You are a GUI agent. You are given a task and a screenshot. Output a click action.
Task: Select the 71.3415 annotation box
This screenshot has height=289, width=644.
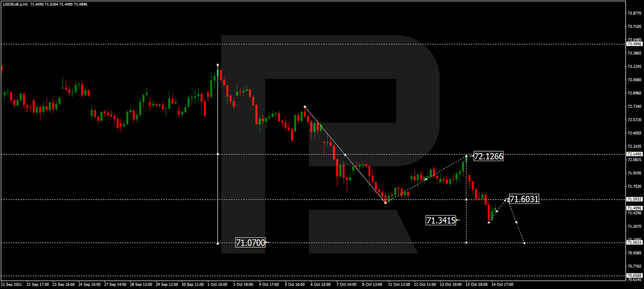pyautogui.click(x=441, y=219)
